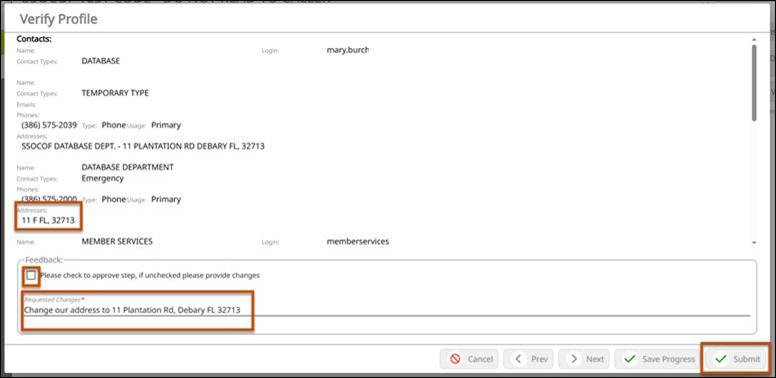Check the approve step checkbox

tap(31, 276)
